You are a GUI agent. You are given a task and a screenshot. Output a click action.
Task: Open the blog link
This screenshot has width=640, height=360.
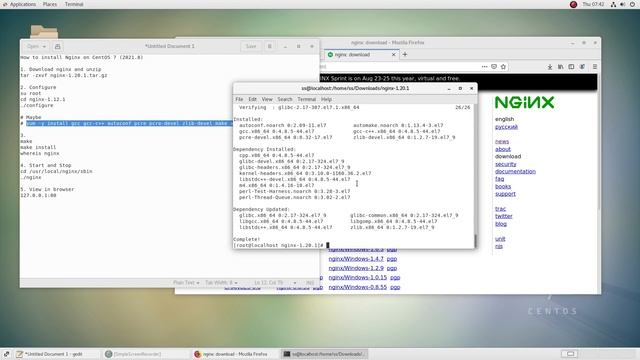[x=500, y=224]
